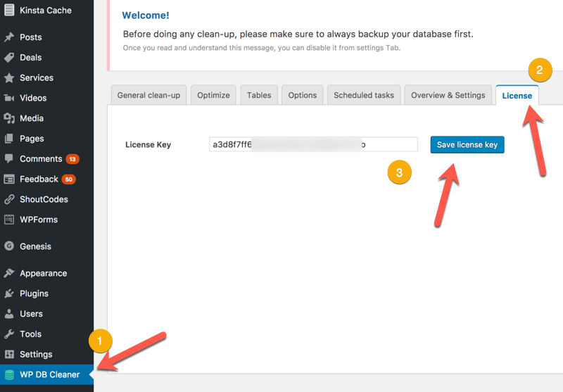Open ShoutCodes in the sidebar

[x=44, y=199]
